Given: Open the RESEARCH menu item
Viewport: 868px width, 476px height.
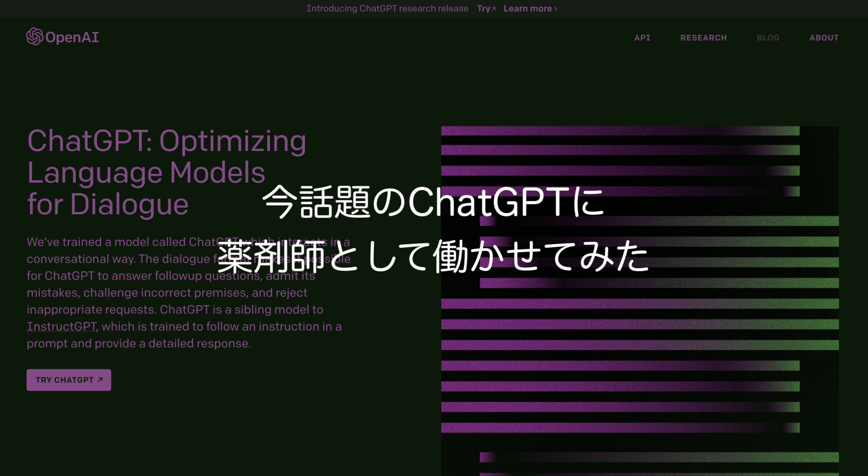Looking at the screenshot, I should (x=703, y=38).
